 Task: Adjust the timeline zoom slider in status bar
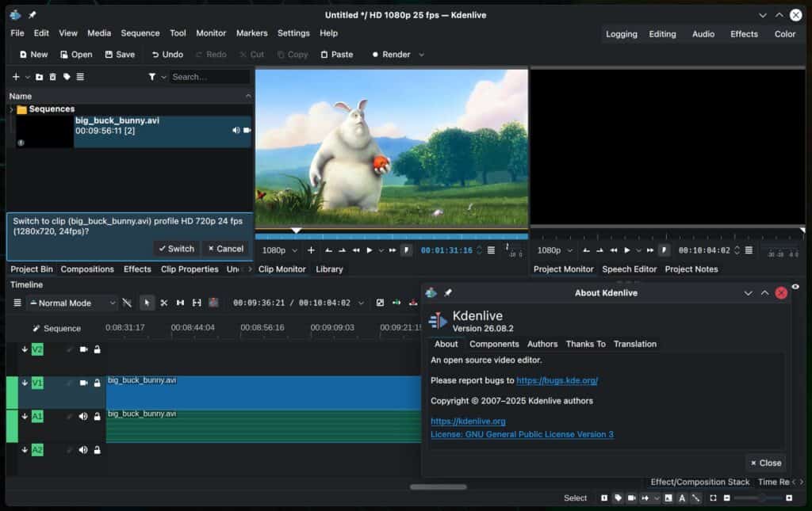pyautogui.click(x=758, y=498)
